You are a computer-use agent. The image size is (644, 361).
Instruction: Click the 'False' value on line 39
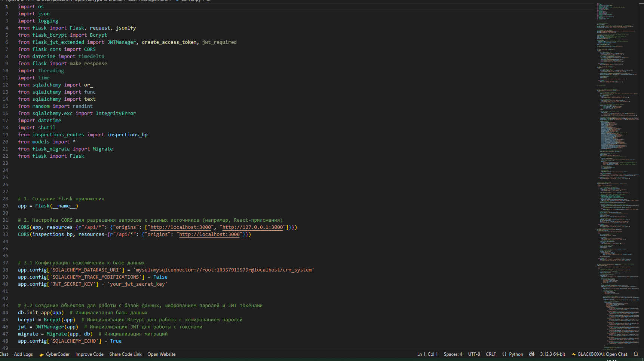(160, 277)
